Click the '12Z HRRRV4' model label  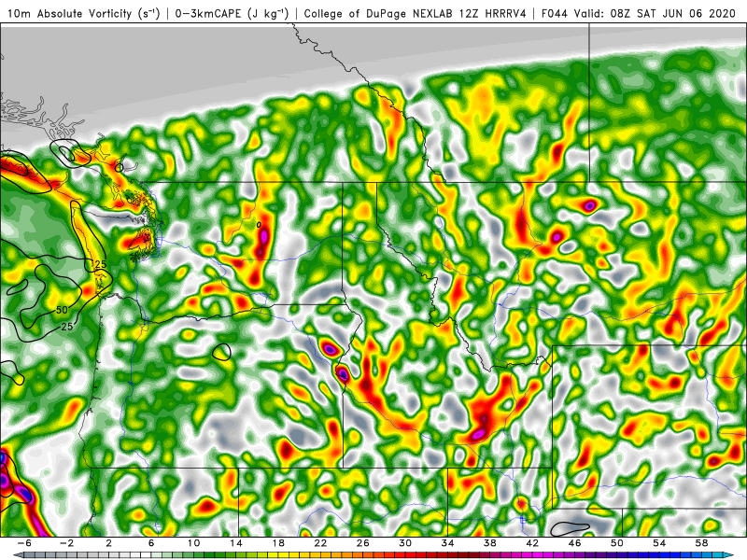(x=493, y=13)
